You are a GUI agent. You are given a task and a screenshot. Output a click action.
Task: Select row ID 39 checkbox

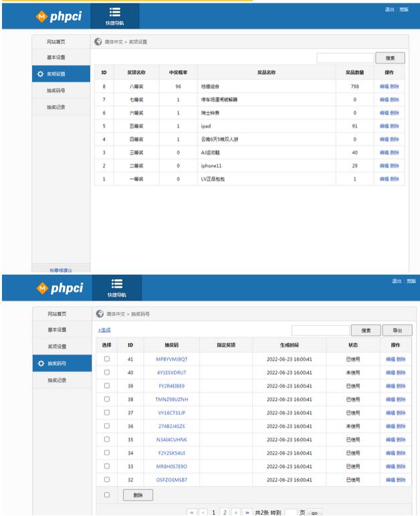107,385
